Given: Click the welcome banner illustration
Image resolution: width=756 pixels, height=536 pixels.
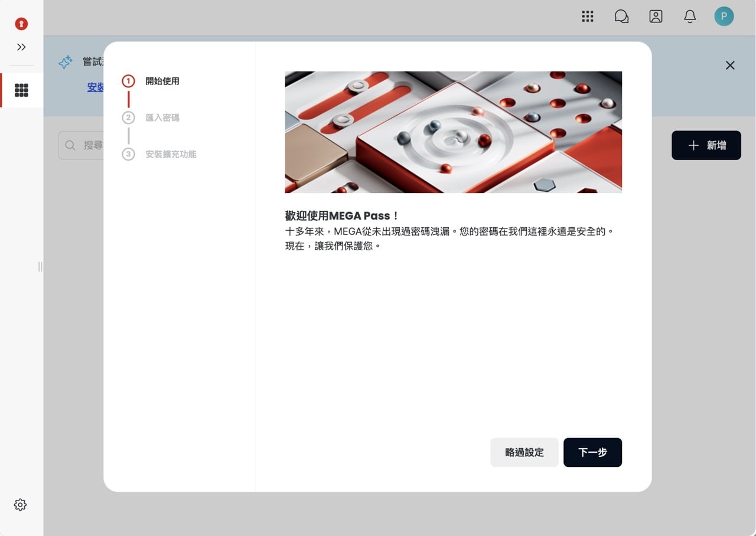Looking at the screenshot, I should (453, 132).
